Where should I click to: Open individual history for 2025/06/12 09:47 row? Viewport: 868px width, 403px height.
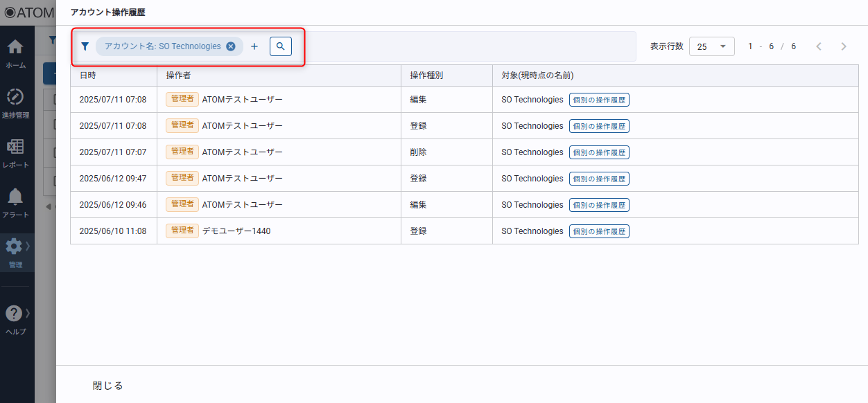599,179
